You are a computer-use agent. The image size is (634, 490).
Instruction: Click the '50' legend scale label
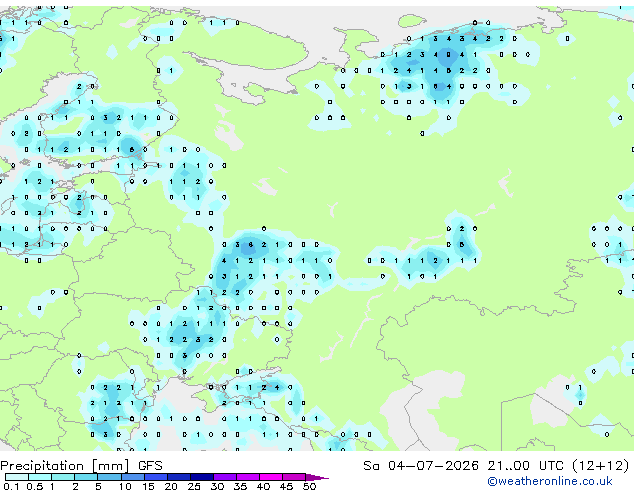[x=310, y=486]
